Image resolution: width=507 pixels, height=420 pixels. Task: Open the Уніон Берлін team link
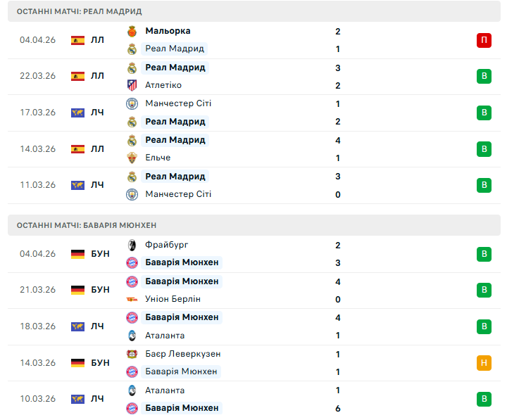(x=173, y=299)
